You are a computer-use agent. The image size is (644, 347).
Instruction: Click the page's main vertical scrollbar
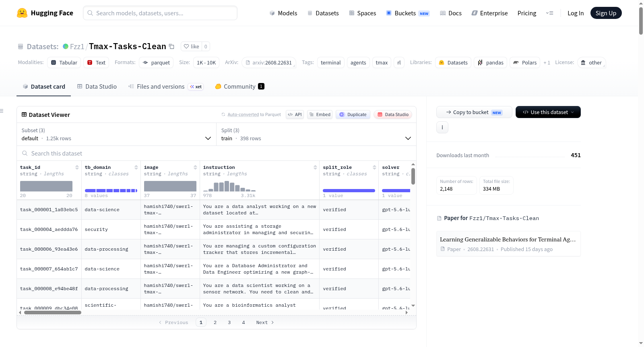(x=641, y=21)
